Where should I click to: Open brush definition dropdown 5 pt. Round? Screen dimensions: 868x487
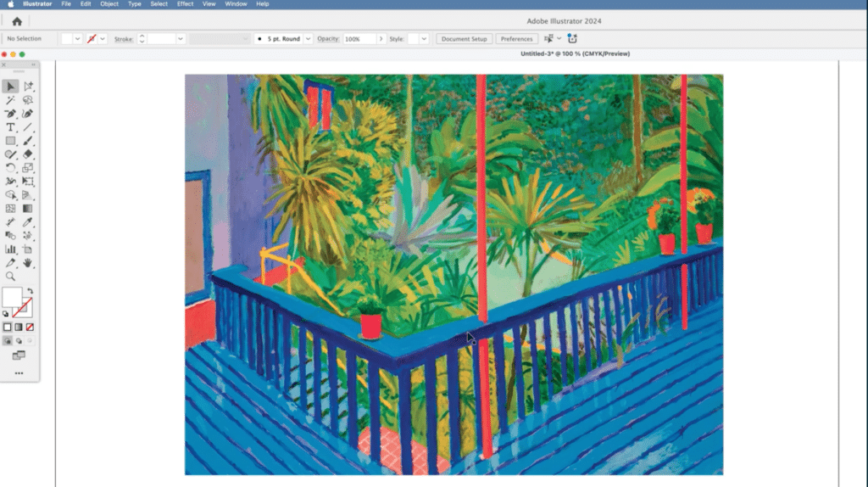(309, 39)
